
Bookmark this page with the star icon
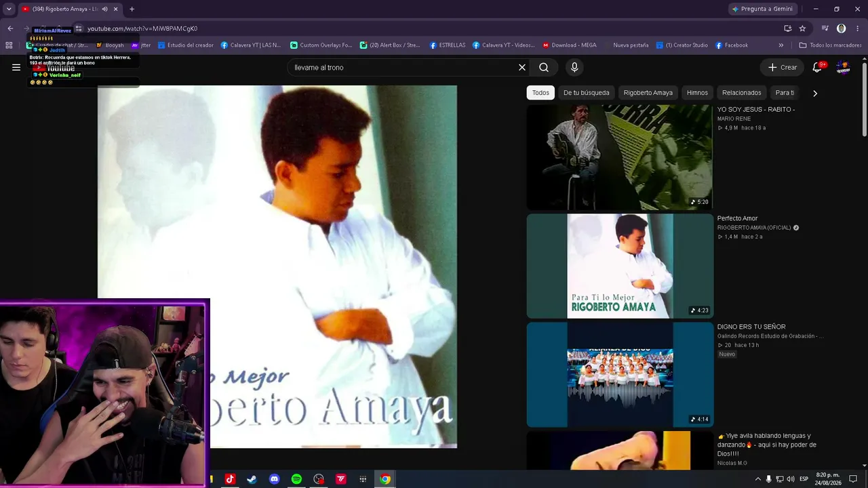(802, 28)
